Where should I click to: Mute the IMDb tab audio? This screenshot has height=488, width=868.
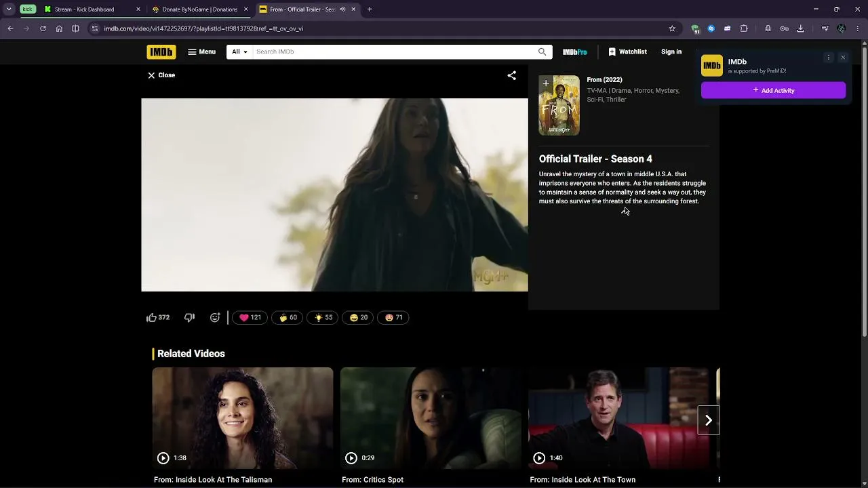[342, 9]
